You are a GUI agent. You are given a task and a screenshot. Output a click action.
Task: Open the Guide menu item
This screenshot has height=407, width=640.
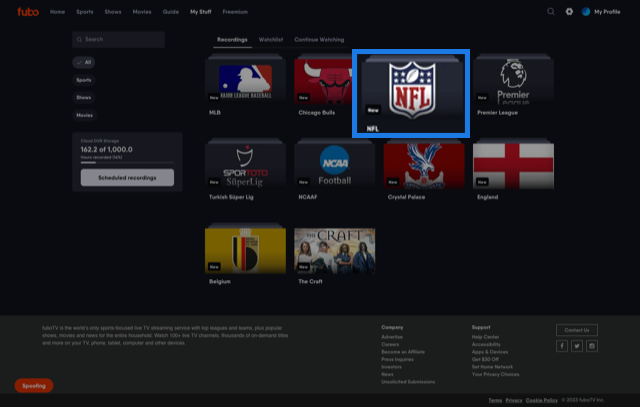point(171,12)
